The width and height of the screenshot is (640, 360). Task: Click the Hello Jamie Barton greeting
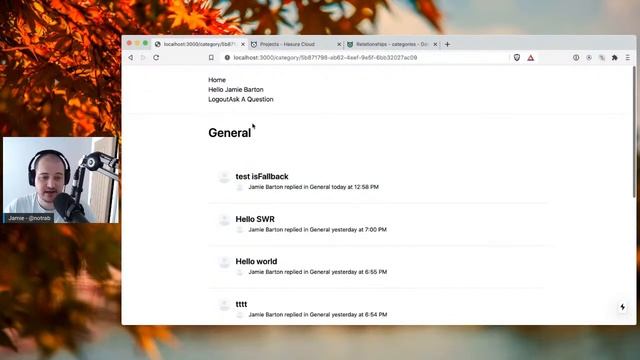pos(236,89)
